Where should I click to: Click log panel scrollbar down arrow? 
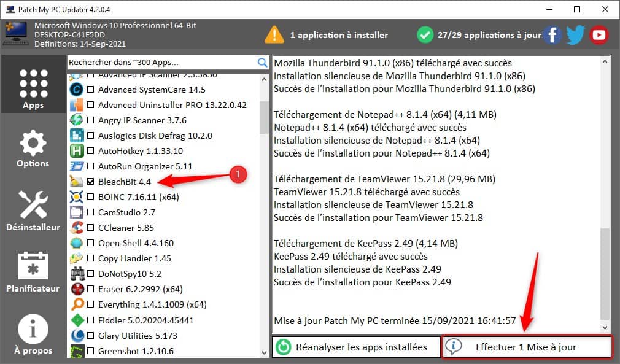pyautogui.click(x=605, y=327)
